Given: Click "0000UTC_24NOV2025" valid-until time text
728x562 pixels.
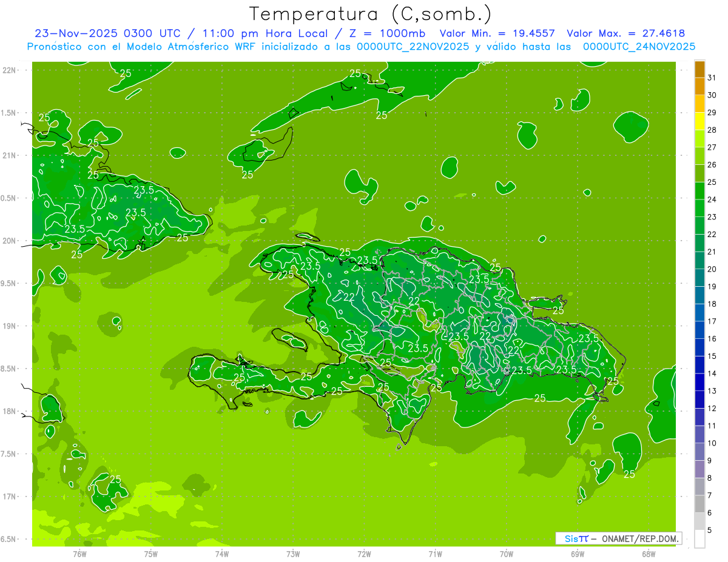Looking at the screenshot, I should [638, 47].
